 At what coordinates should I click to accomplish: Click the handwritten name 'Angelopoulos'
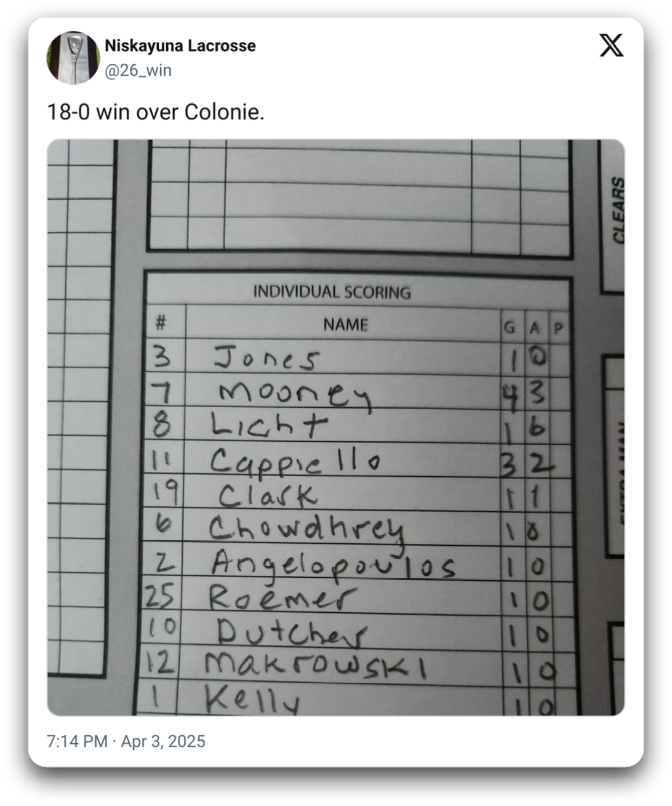pos(332,565)
